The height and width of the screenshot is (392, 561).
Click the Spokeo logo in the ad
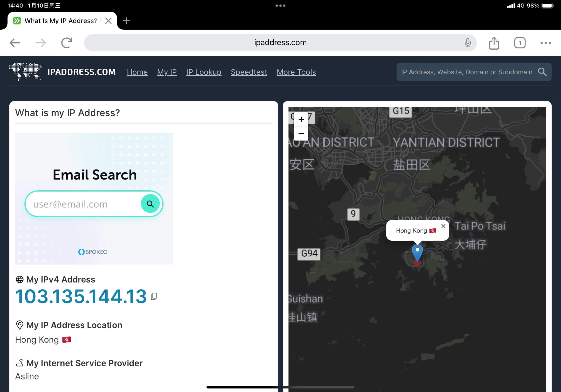93,252
